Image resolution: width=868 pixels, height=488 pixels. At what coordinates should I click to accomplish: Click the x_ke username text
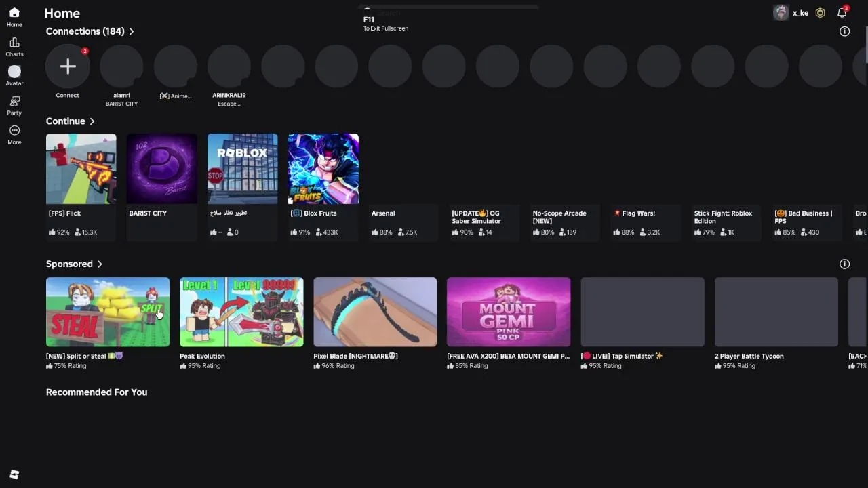(800, 13)
